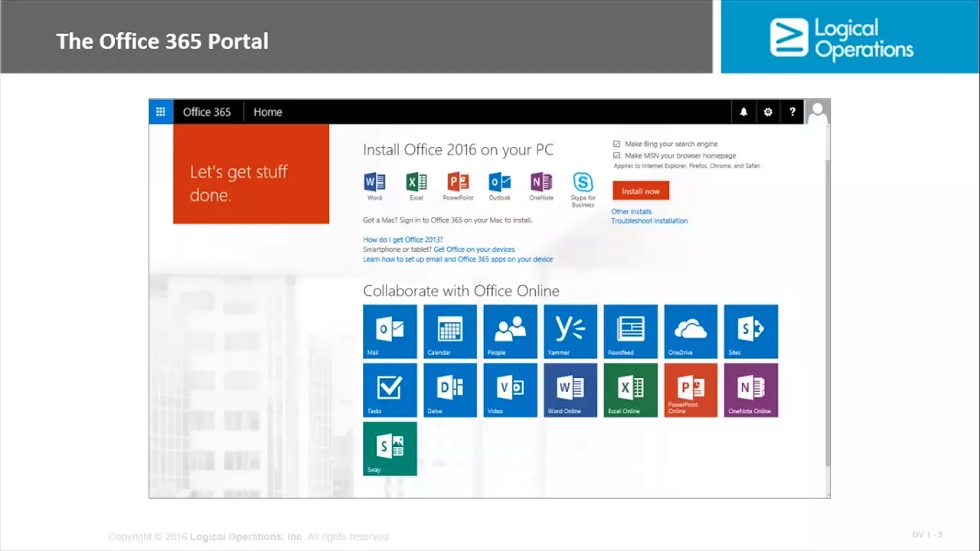Click How do I get Office 2013 link

click(x=403, y=240)
